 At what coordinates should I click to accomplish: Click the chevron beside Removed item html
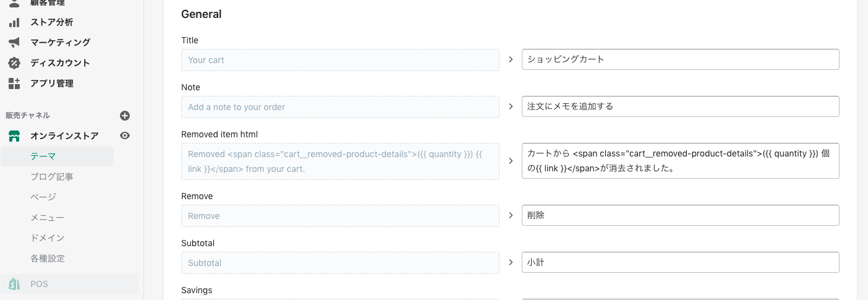(511, 161)
